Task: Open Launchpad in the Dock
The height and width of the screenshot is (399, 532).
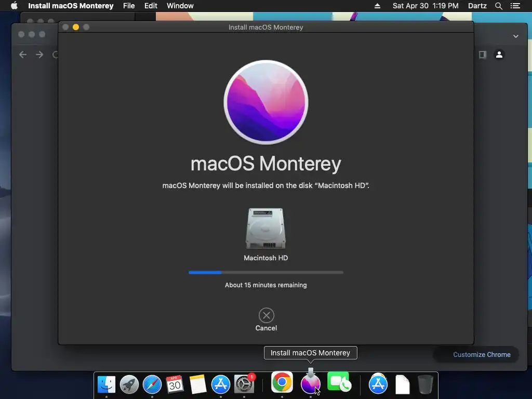Action: click(129, 384)
